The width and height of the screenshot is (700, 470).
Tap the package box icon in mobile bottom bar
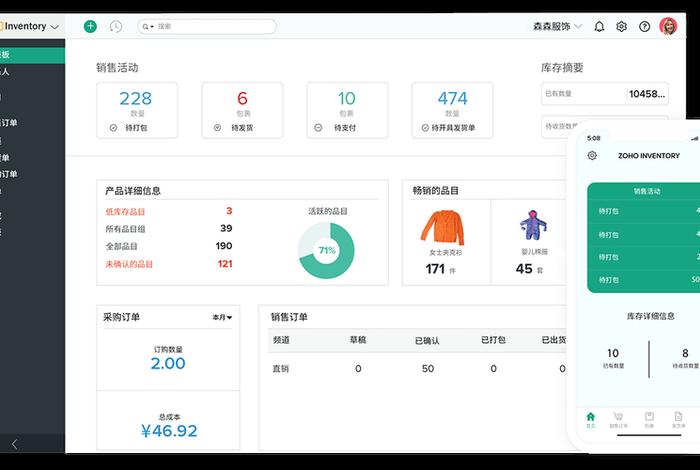pos(649,416)
